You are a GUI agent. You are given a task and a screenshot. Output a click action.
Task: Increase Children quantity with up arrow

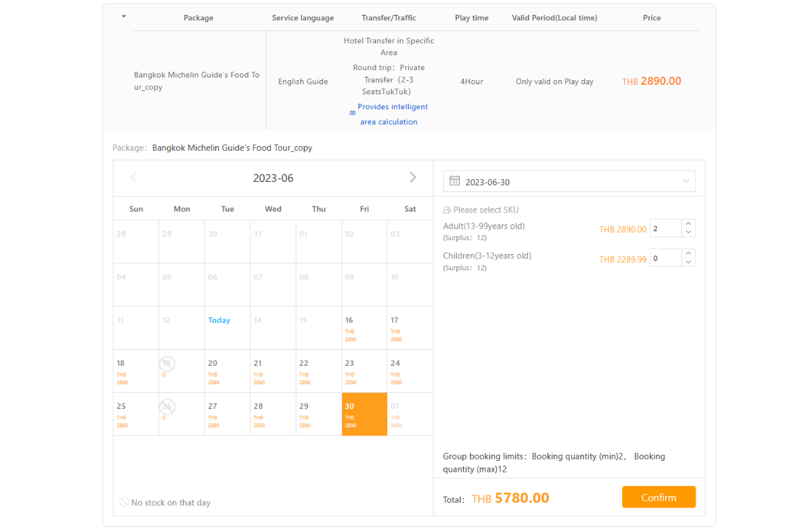688,254
